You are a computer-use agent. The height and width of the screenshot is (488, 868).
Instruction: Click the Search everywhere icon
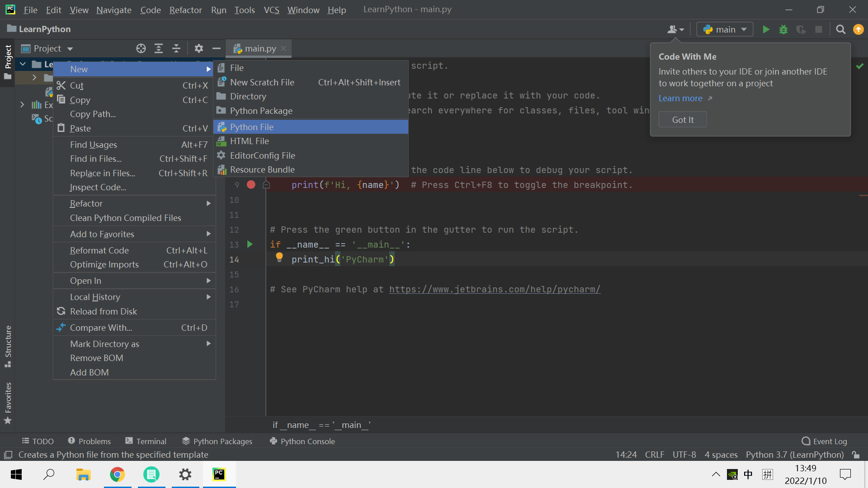pos(840,28)
